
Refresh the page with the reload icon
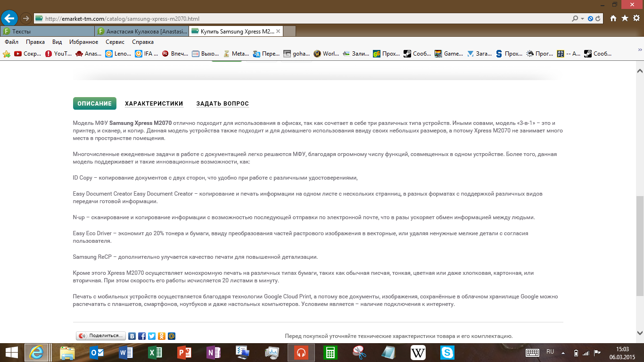point(598,19)
